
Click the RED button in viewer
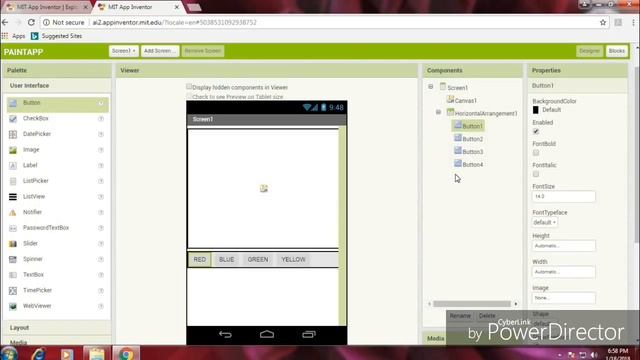click(x=200, y=260)
